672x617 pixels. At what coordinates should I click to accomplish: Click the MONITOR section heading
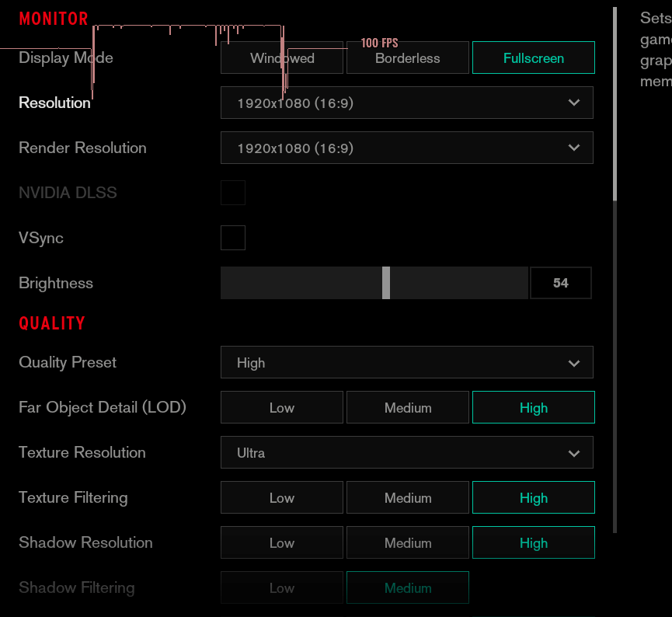[54, 19]
